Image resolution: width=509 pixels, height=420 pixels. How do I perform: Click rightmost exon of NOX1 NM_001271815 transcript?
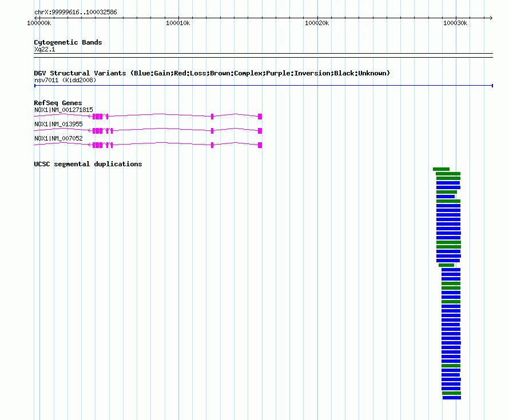tap(260, 117)
